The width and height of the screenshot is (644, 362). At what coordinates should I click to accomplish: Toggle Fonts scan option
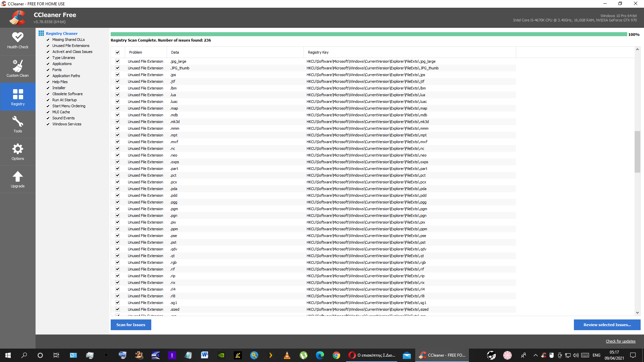coord(48,70)
